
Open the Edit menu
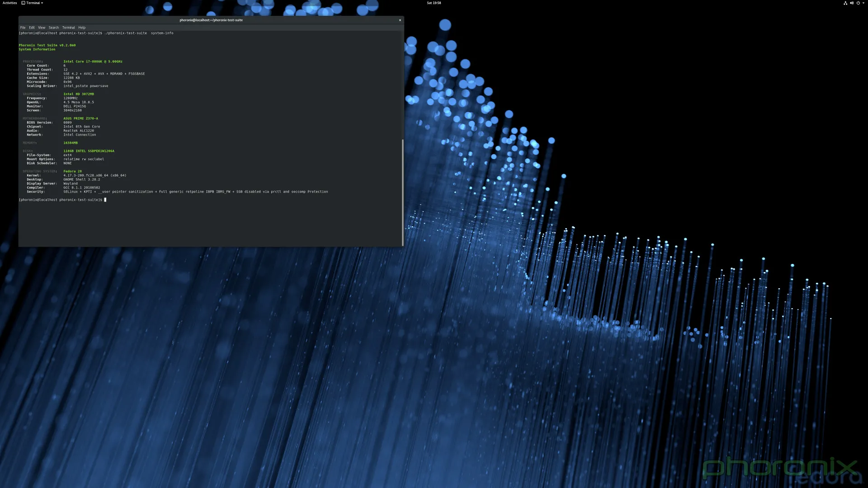tap(32, 28)
